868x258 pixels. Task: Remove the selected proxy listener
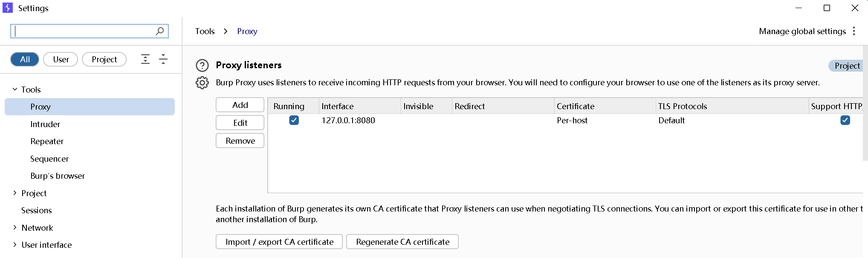tap(240, 141)
